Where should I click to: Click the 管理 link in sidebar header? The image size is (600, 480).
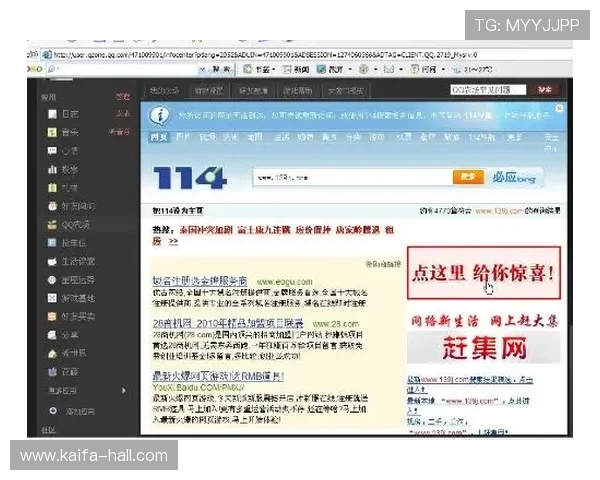123,97
